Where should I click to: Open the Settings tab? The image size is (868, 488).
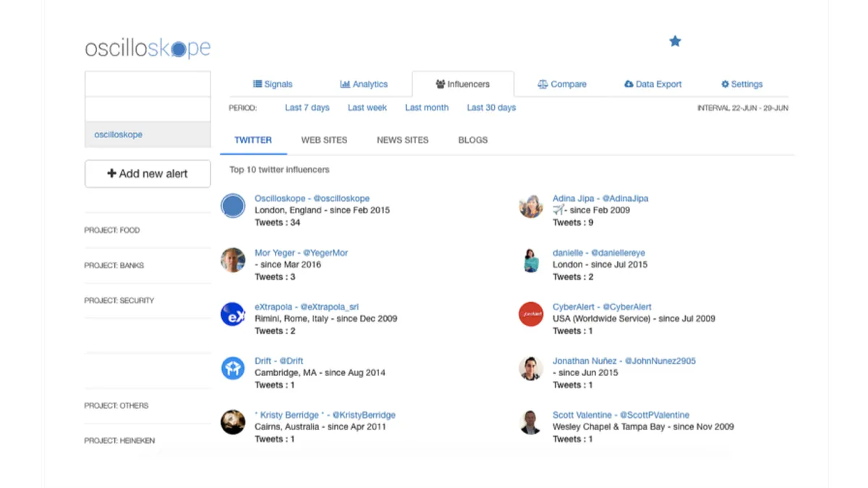742,84
